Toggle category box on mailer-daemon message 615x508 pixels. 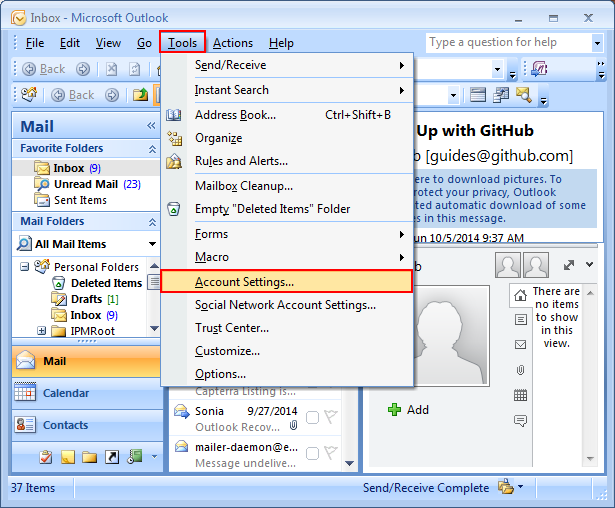pyautogui.click(x=312, y=453)
